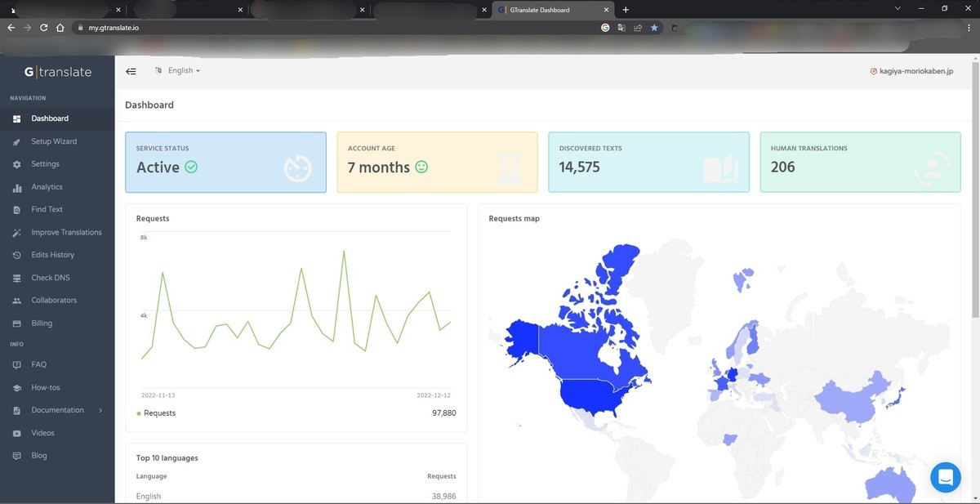980x504 pixels.
Task: Click the Setup Wizard rocket icon
Action: pyautogui.click(x=17, y=141)
